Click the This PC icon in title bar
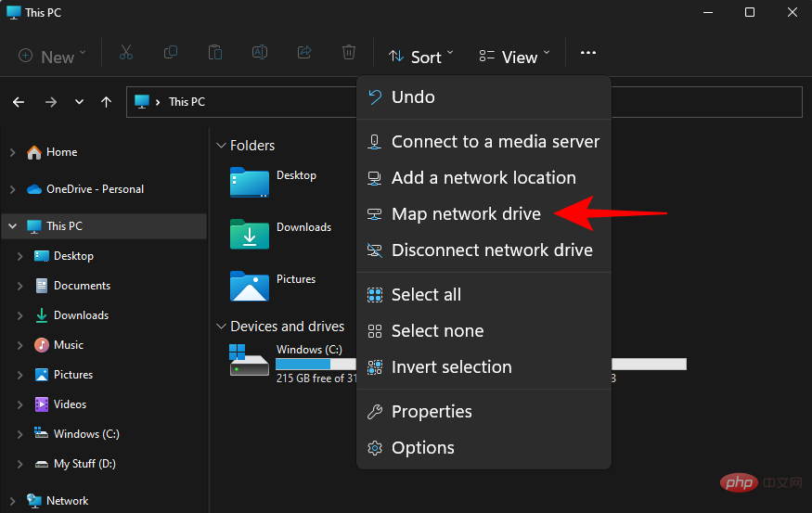 (14, 12)
